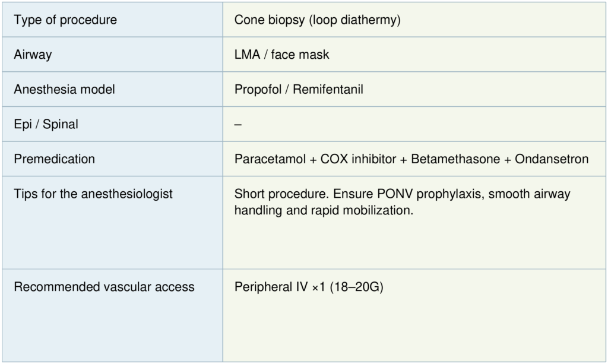Screen dimensions: 608x364
Task: Click the "Peripheral IV ×1 (18–20G)" value
Action: click(309, 287)
